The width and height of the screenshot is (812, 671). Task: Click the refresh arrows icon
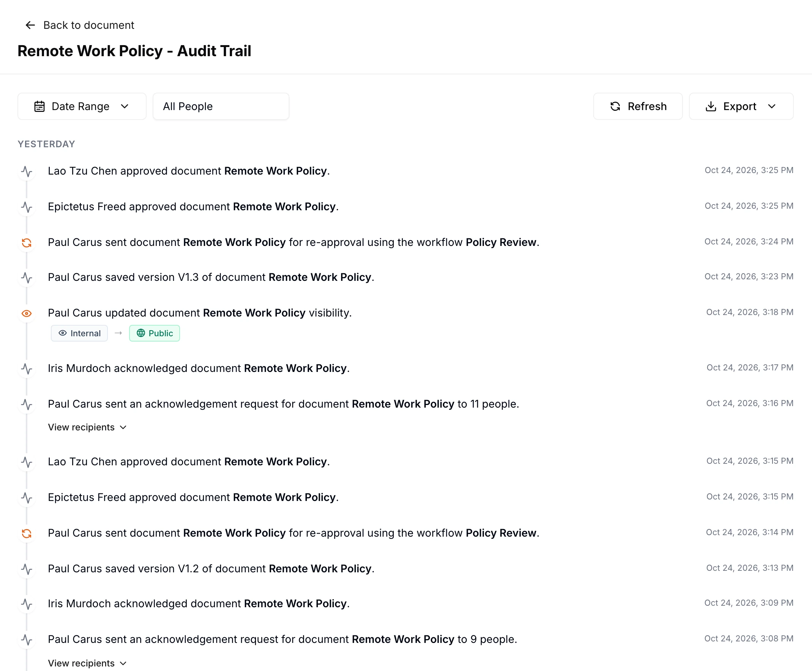click(615, 106)
